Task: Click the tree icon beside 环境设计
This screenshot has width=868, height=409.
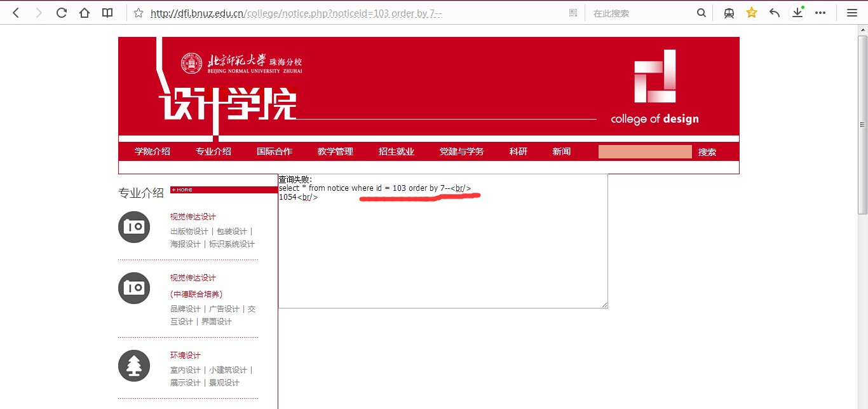Action: click(x=134, y=366)
